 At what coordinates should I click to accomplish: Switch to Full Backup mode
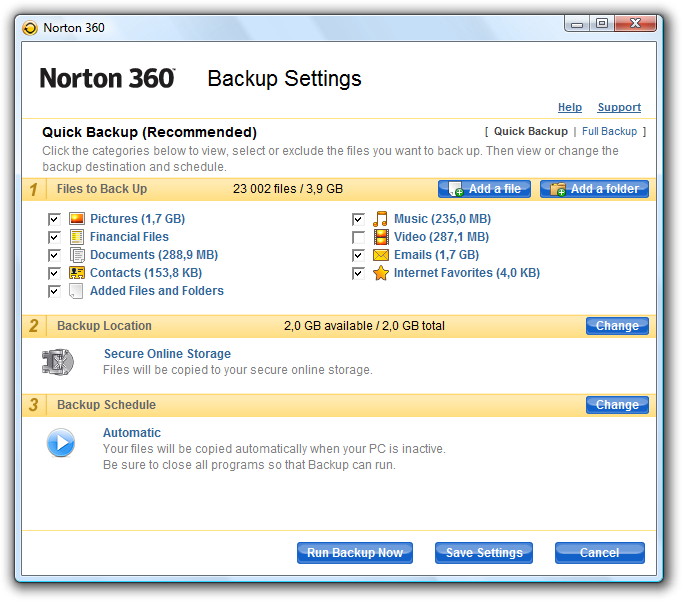pyautogui.click(x=609, y=131)
